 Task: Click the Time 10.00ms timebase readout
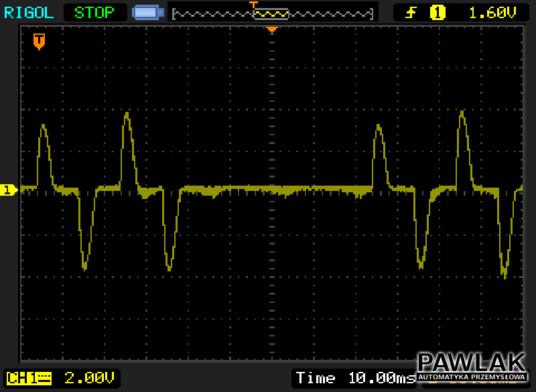coord(355,379)
